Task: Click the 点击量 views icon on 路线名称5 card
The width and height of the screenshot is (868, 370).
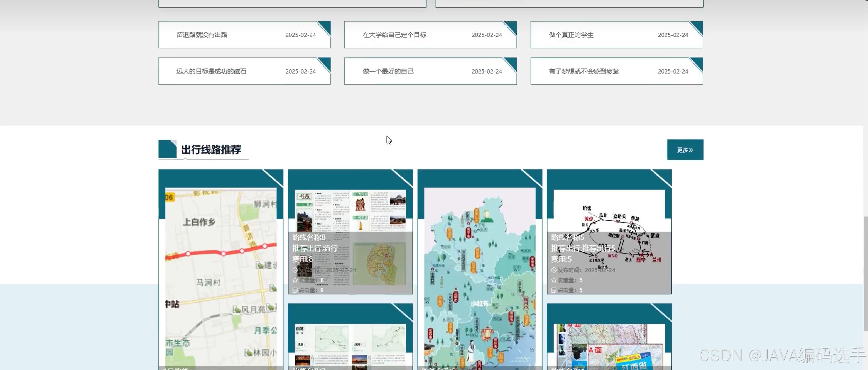Action: [x=554, y=290]
